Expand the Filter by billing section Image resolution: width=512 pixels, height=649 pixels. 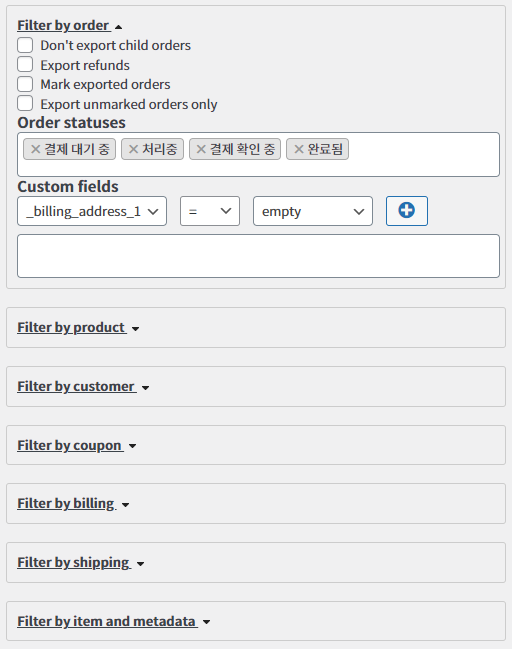[73, 504]
